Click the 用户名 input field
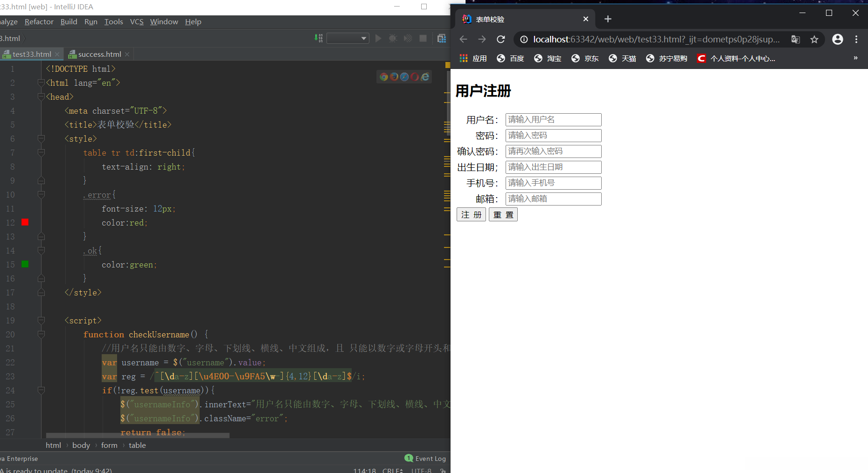This screenshot has height=473, width=868. (553, 120)
